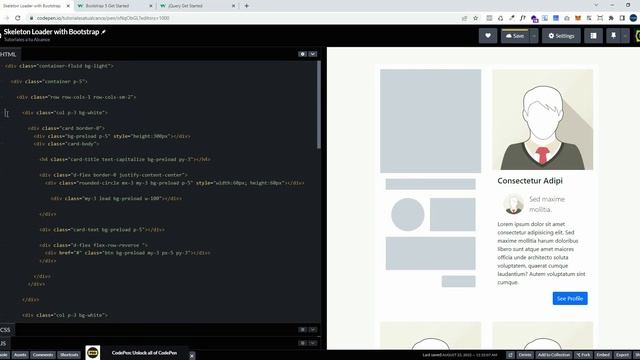This screenshot has width=640, height=360.
Task: Open the Assets panel button
Action: (20, 355)
